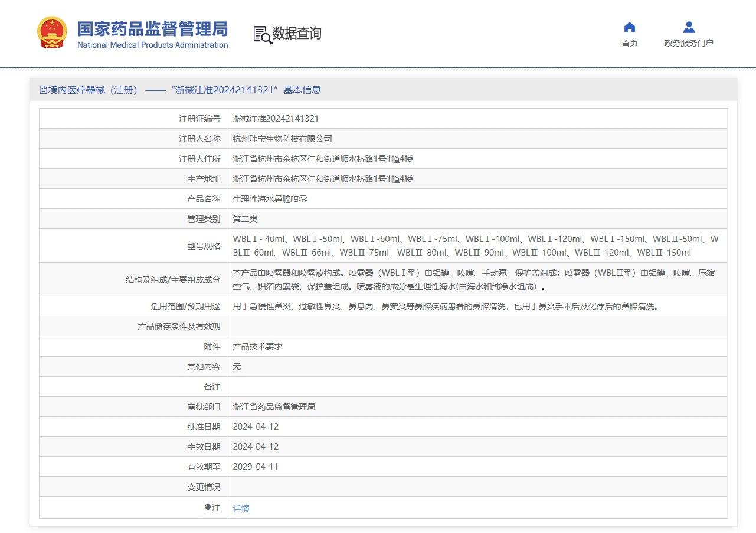Click the 数据查询 heading text
The height and width of the screenshot is (533, 756).
click(297, 34)
